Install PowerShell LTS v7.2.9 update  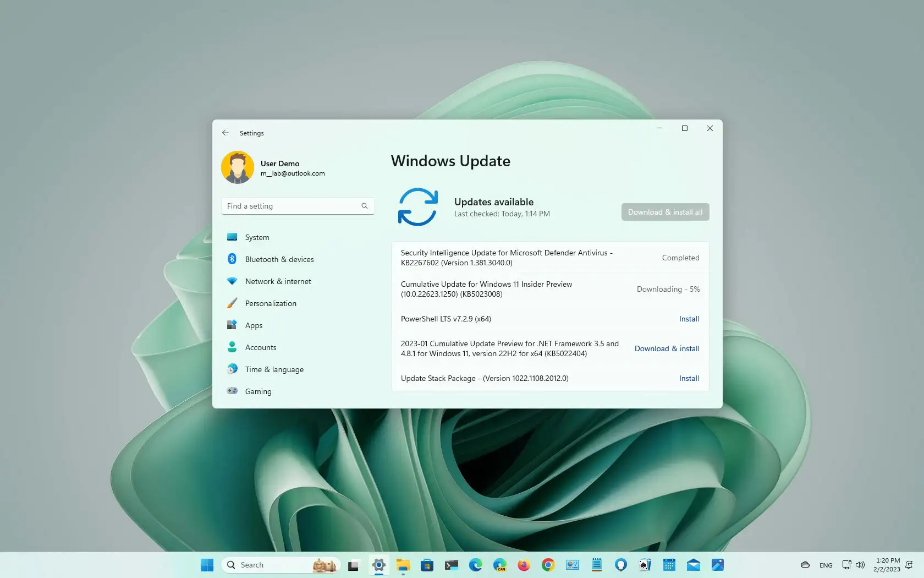(x=689, y=319)
